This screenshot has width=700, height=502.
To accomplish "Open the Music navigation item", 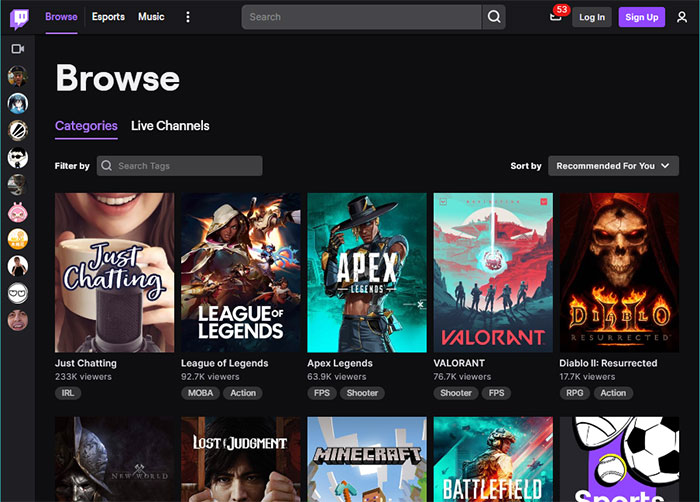I will tap(151, 17).
